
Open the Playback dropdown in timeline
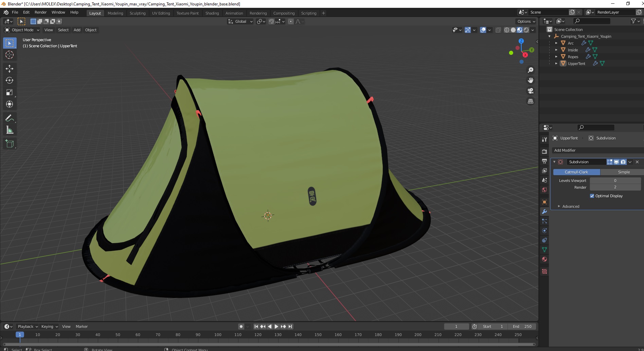click(28, 327)
